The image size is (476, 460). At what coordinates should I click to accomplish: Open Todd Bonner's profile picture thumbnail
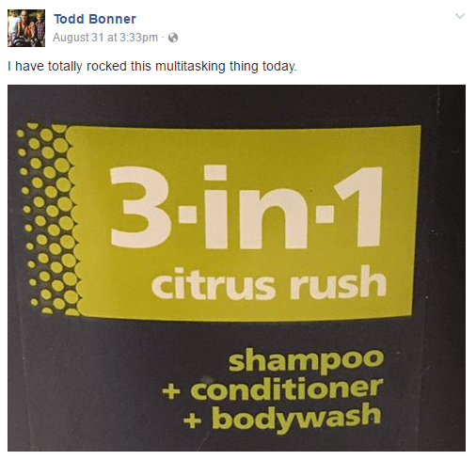(26, 28)
